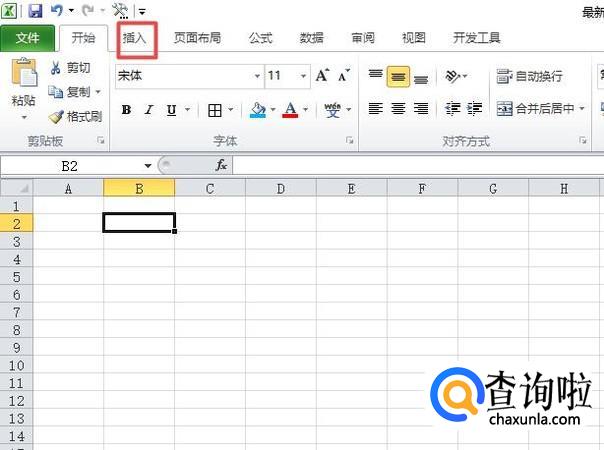This screenshot has width=604, height=450.
Task: Open the fill color dropdown arrow
Action: pos(273,110)
